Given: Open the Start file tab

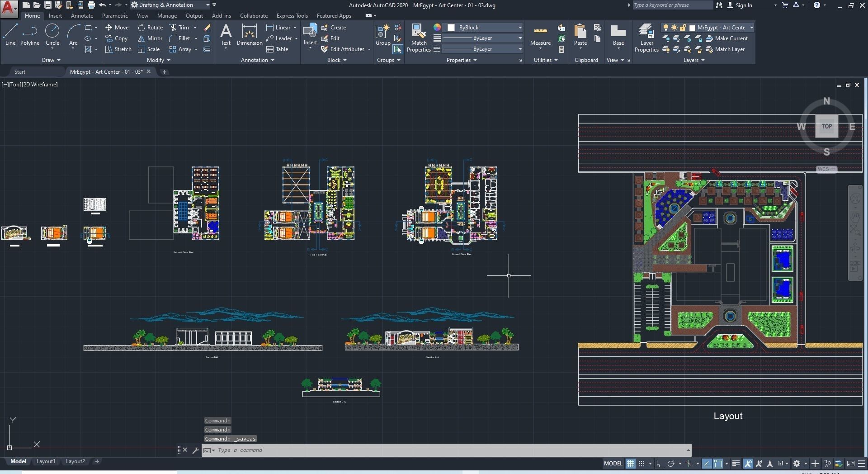Looking at the screenshot, I should (x=20, y=72).
